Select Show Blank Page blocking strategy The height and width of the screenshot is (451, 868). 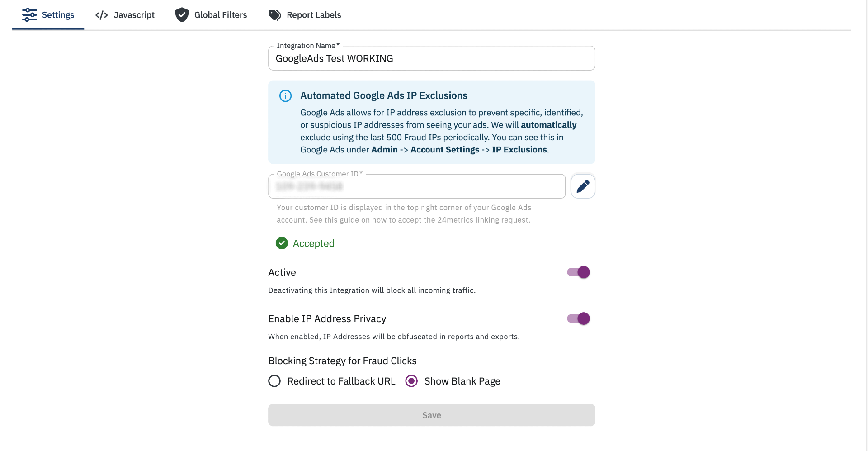411,381
